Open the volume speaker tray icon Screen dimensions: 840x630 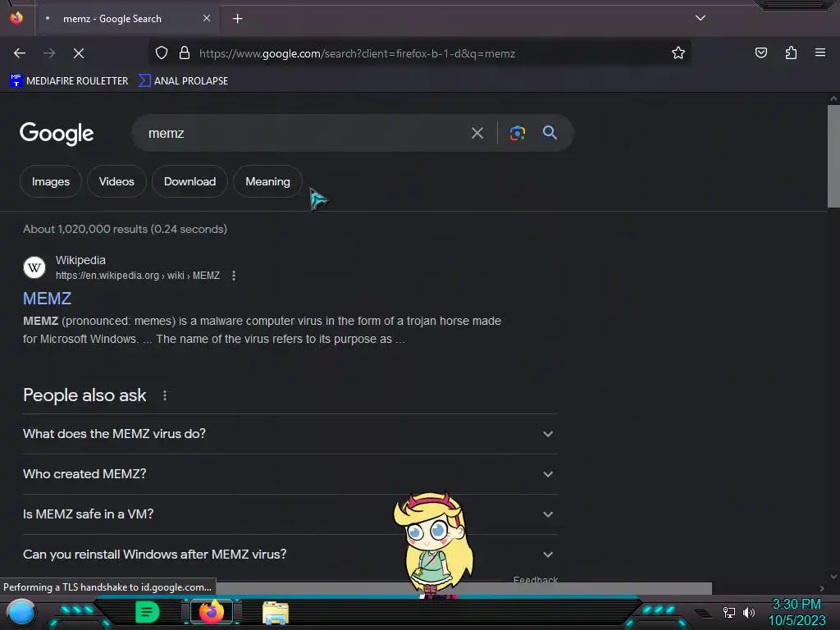click(x=749, y=612)
